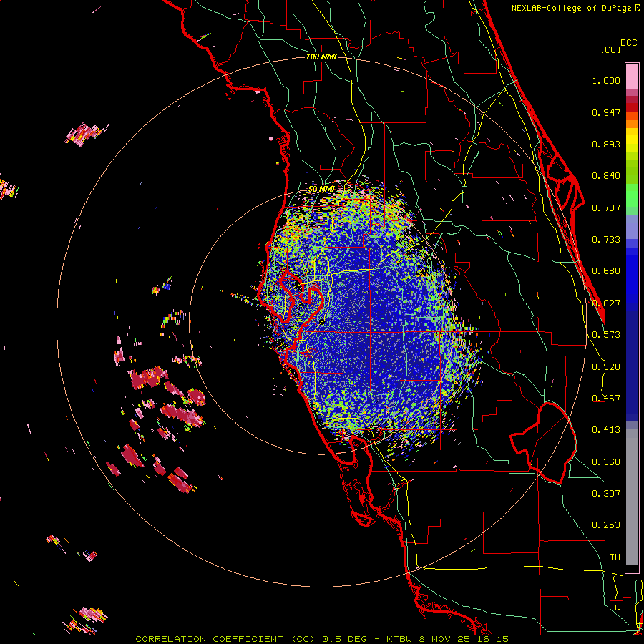Click the 0.520 scale value

click(606, 367)
